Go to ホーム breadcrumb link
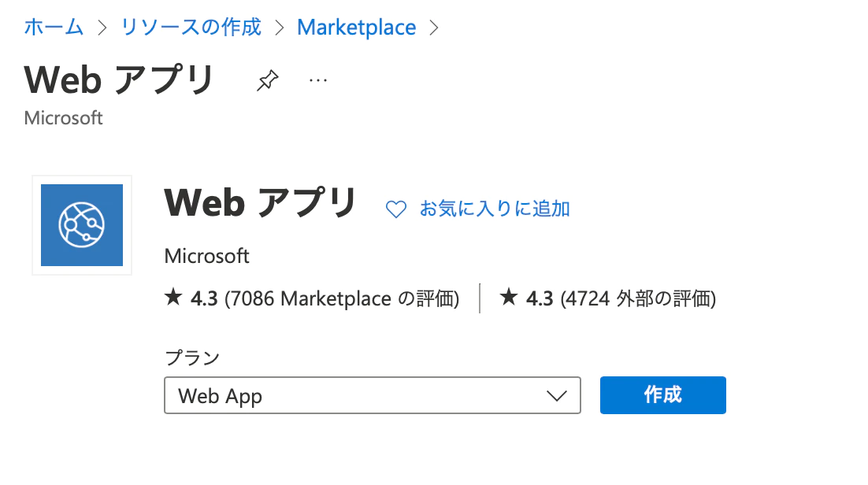868x485 pixels. click(54, 27)
